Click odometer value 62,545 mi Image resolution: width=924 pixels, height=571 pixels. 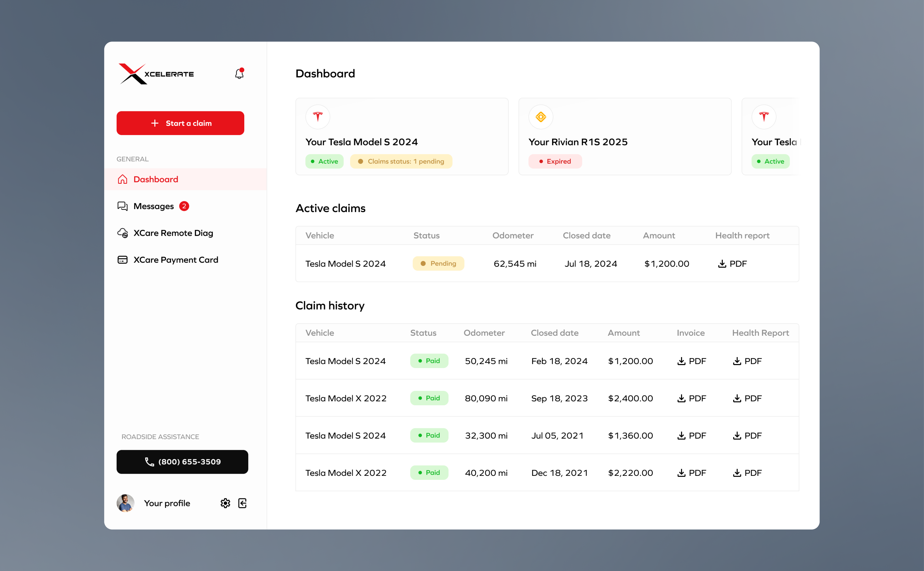515,264
